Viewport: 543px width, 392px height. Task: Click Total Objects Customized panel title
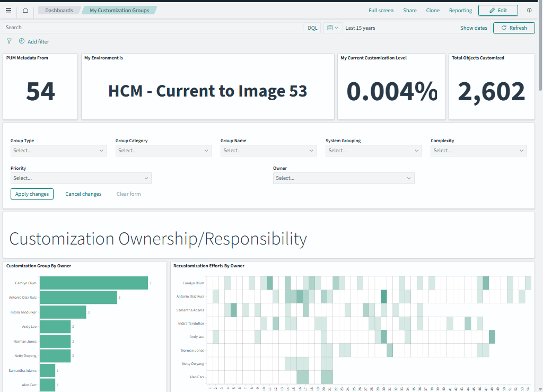tap(478, 58)
